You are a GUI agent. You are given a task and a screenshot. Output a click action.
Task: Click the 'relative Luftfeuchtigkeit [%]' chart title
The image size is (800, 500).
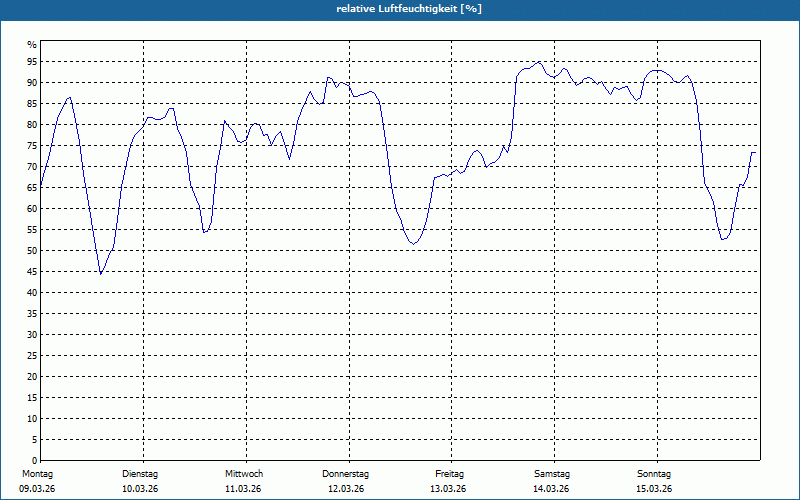[409, 9]
